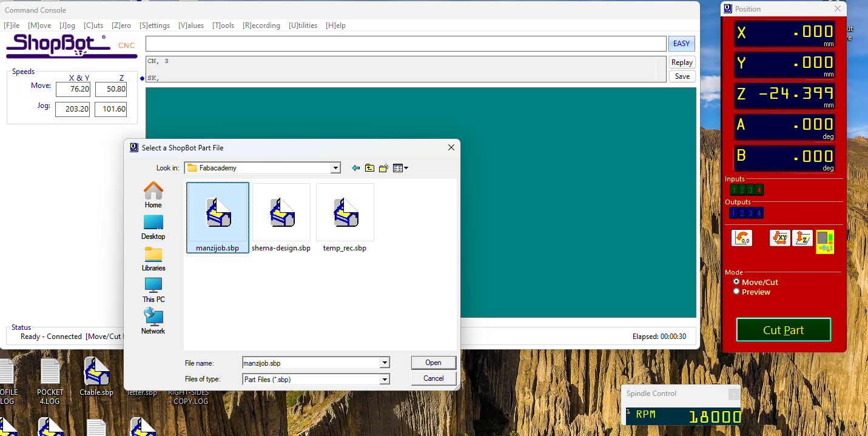This screenshot has height=436, width=868.
Task: Toggle Output 1 in Position window
Action: click(733, 213)
